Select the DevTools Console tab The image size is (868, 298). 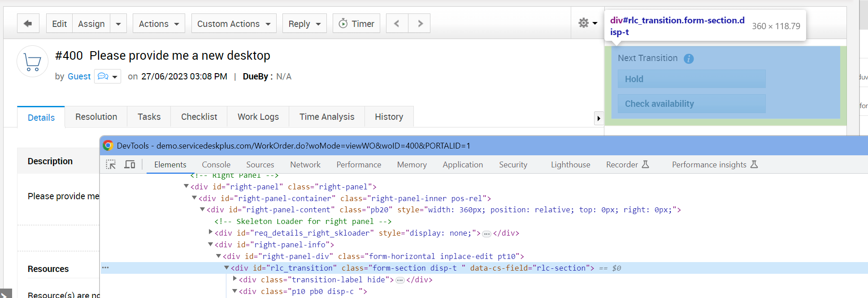216,165
